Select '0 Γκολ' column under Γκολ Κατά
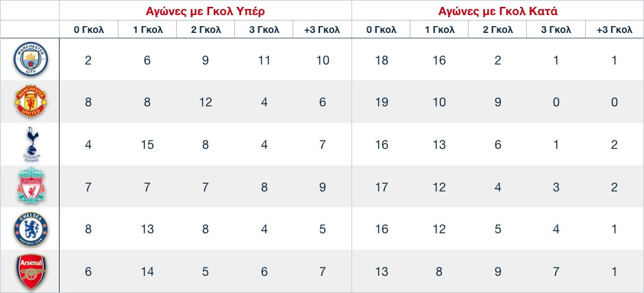644x293 pixels. point(382,30)
